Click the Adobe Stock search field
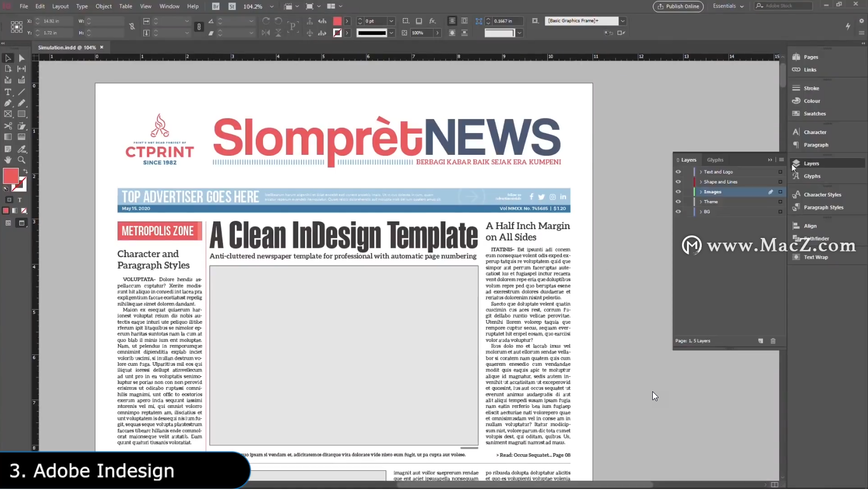868x490 pixels. tap(783, 6)
